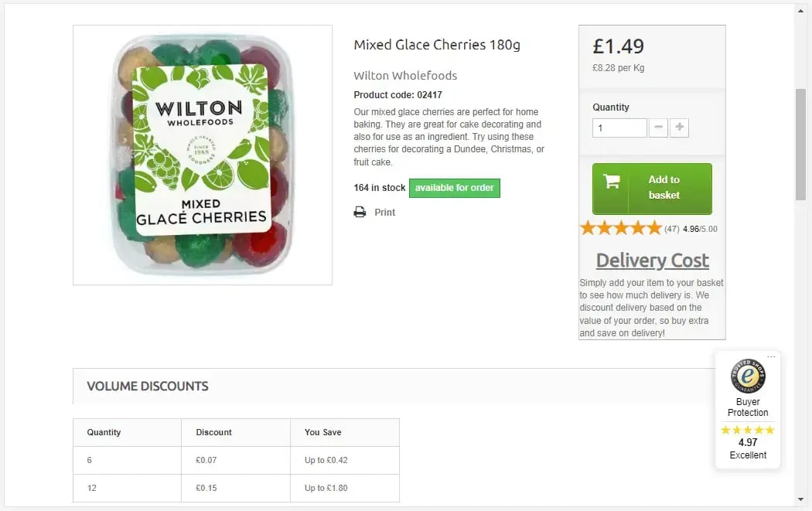
Task: Click the stars under the 4.97 Excellent rating
Action: pos(747,429)
